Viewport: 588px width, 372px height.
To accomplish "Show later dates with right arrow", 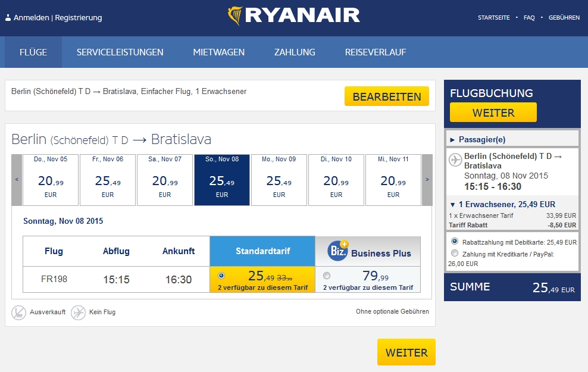I will tap(427, 180).
